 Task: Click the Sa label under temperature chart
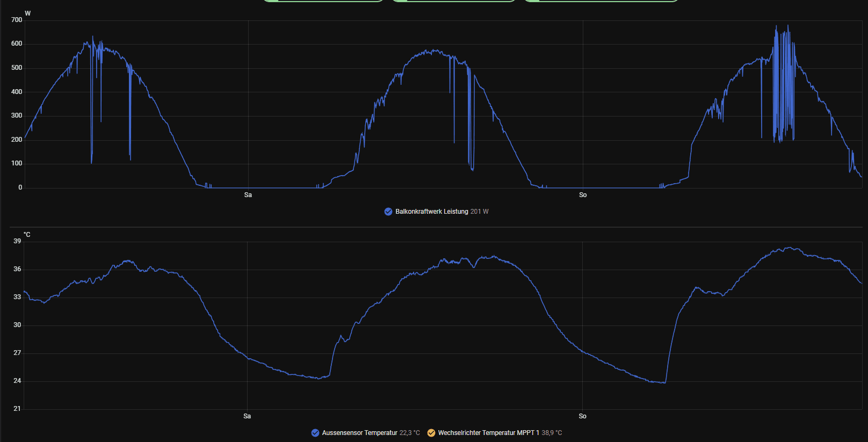click(x=247, y=416)
